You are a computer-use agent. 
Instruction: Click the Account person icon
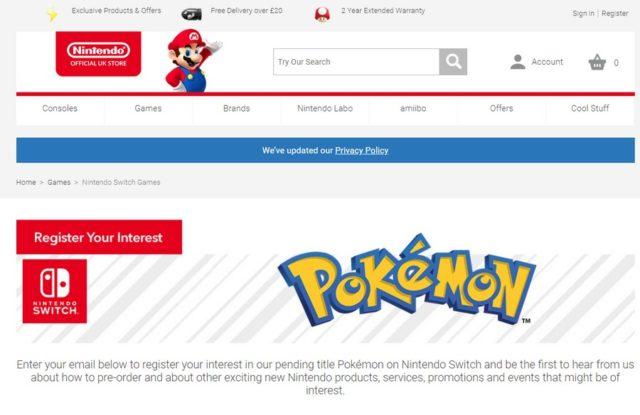518,62
